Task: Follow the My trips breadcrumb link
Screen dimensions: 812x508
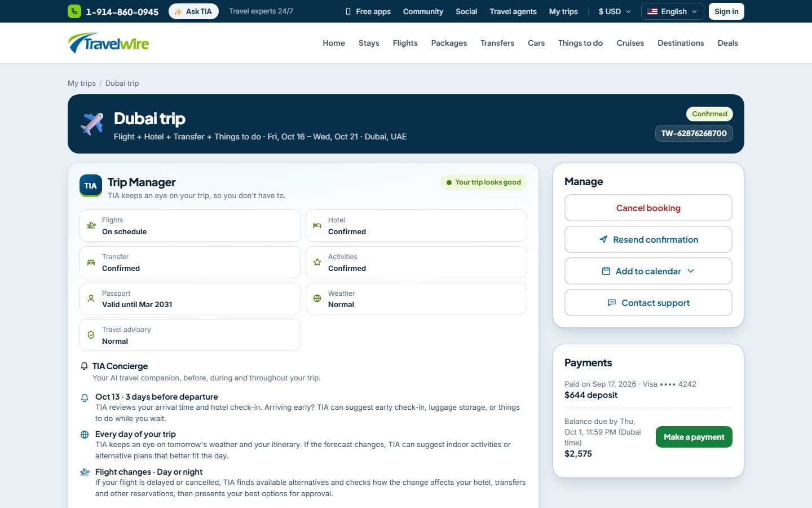Action: (x=82, y=83)
